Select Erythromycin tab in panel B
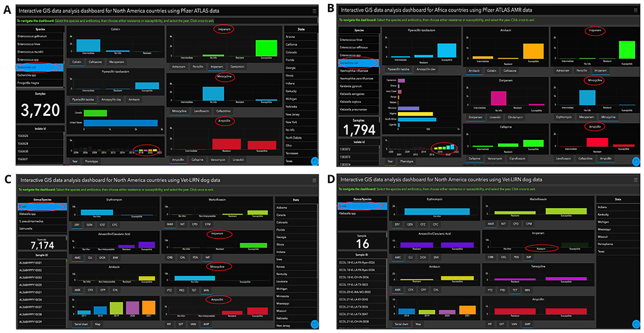This screenshot has width=644, height=333. (565, 117)
